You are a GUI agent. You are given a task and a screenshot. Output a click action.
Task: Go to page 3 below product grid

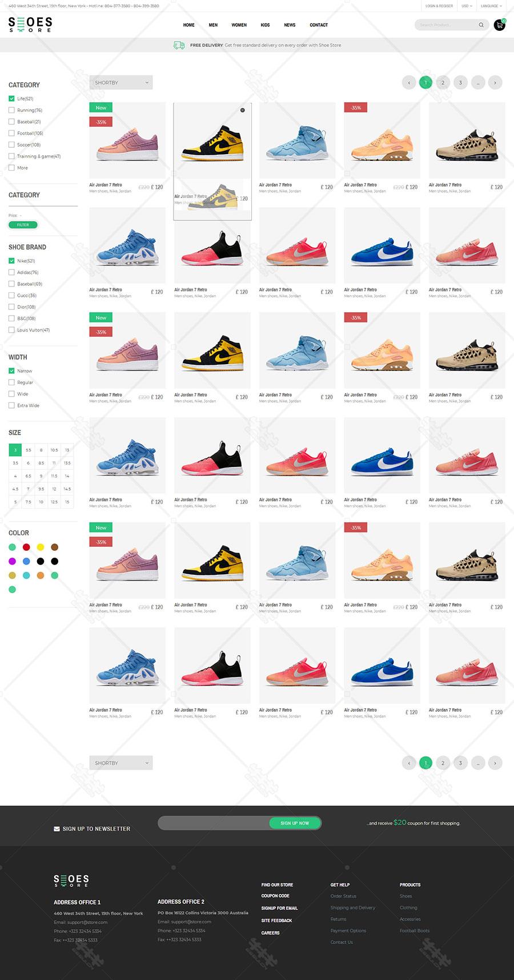click(460, 763)
